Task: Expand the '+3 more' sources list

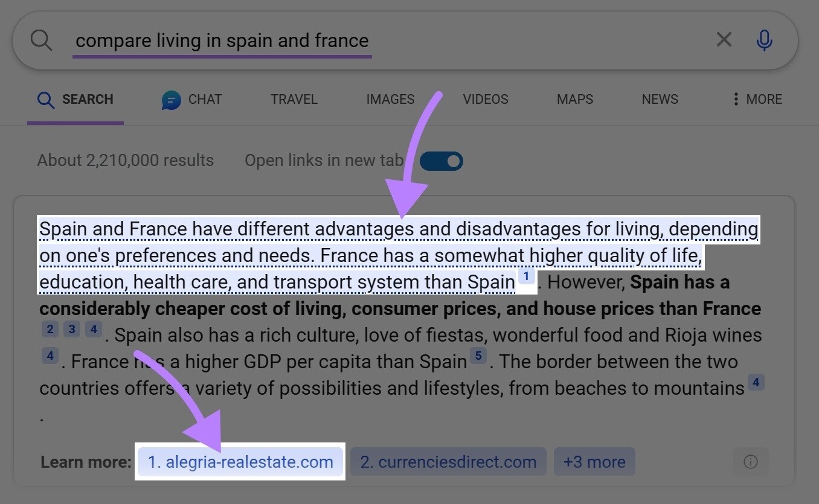Action: tap(594, 461)
